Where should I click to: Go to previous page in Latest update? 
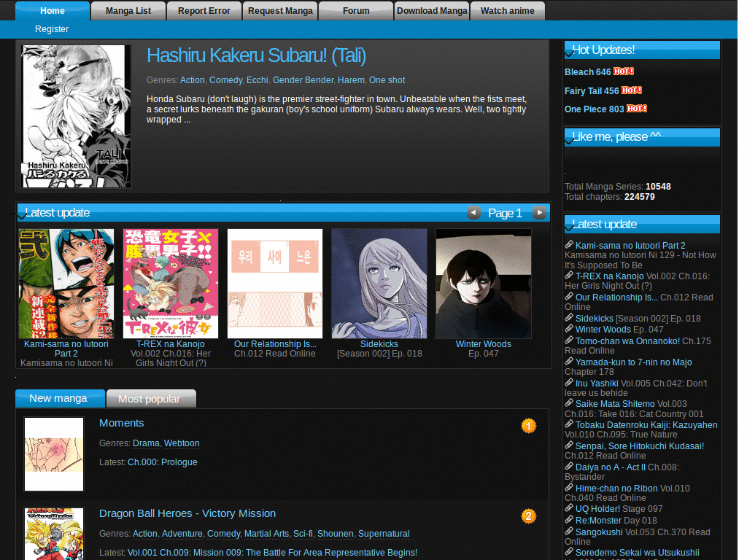point(473,212)
